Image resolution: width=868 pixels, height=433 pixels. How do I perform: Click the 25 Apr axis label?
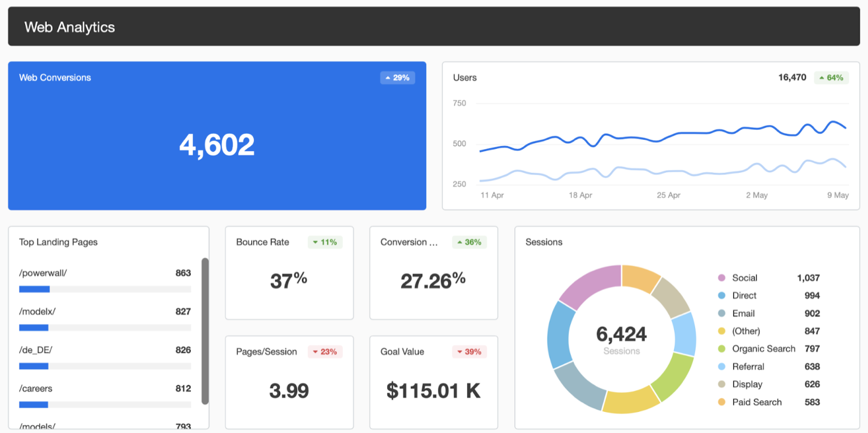tap(669, 195)
